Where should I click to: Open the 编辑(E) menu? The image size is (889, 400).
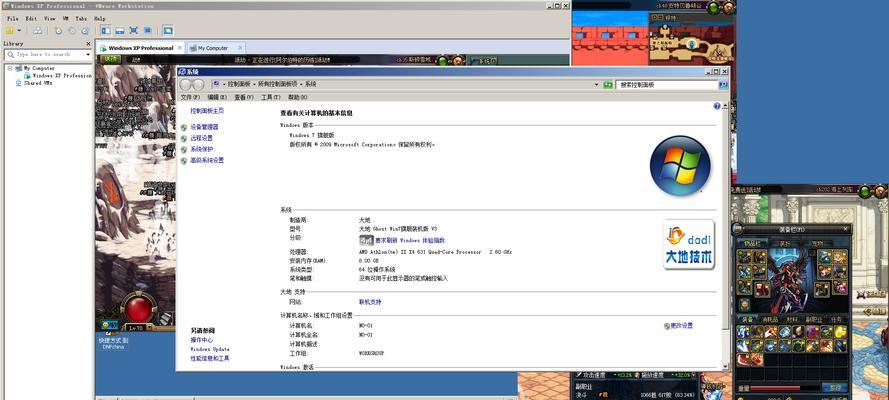217,97
